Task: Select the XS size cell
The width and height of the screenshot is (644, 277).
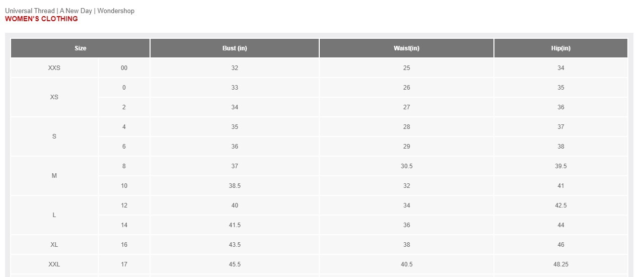Action: (54, 97)
